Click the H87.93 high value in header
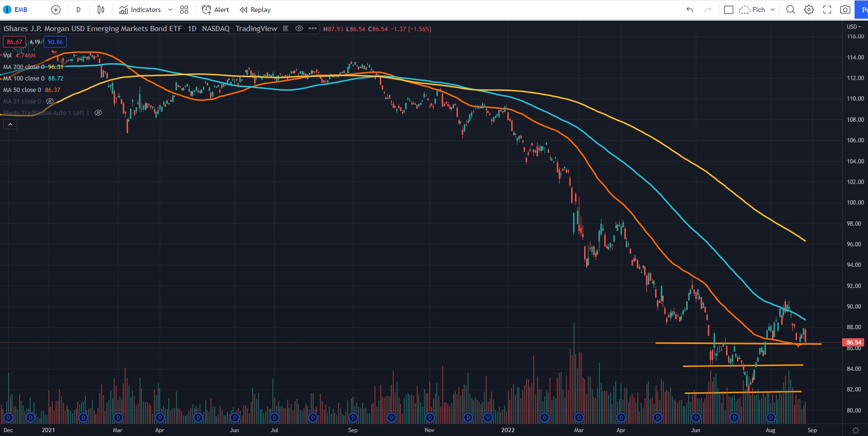Image resolution: width=868 pixels, height=436 pixels. tap(333, 29)
